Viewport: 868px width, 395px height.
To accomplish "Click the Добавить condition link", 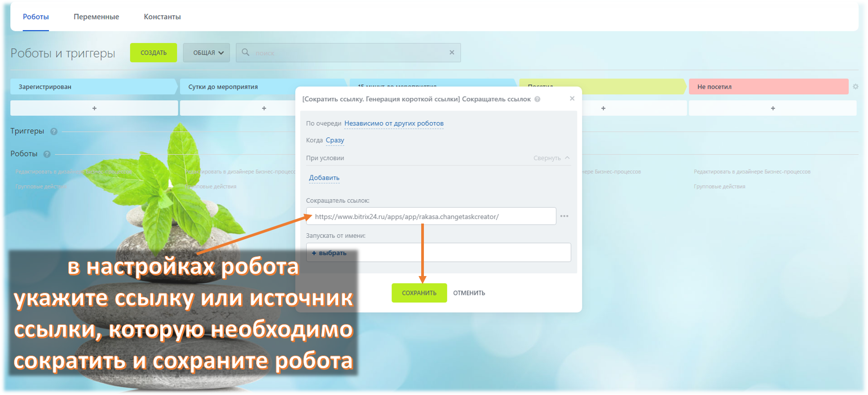I will pos(324,178).
